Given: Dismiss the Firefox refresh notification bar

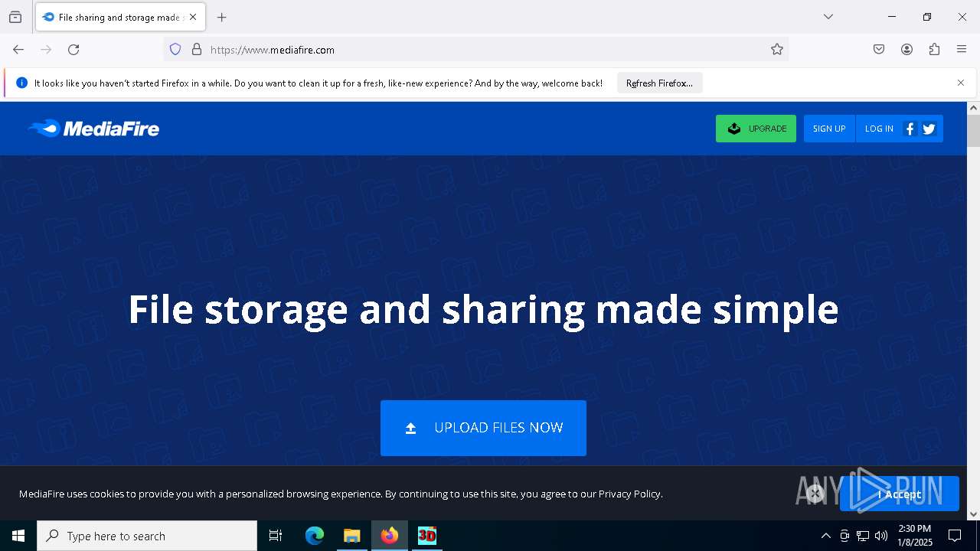Looking at the screenshot, I should click(x=961, y=83).
